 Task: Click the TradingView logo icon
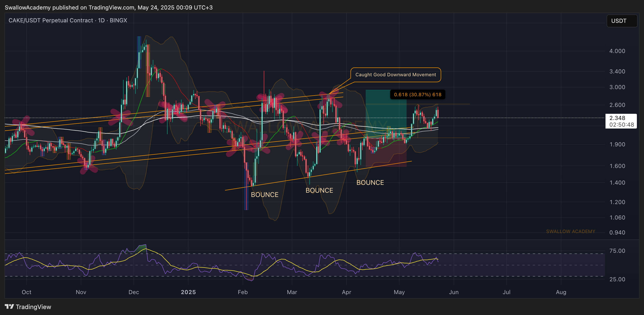(9, 306)
